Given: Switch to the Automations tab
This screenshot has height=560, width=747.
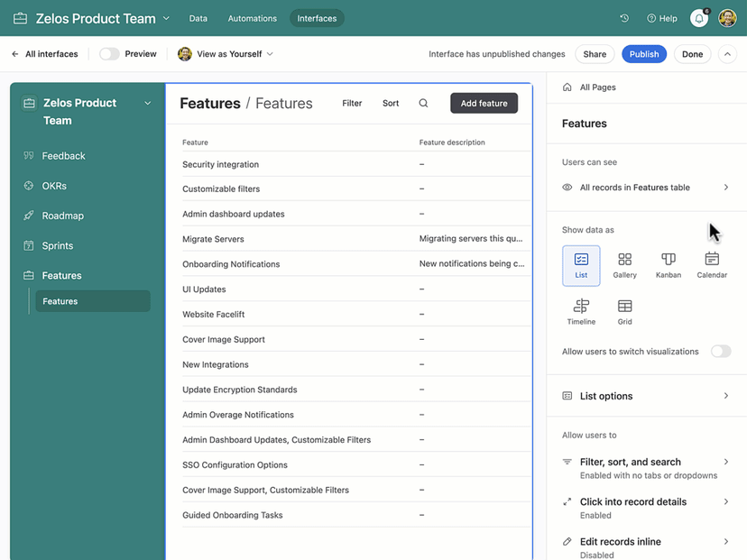Looking at the screenshot, I should pyautogui.click(x=252, y=17).
